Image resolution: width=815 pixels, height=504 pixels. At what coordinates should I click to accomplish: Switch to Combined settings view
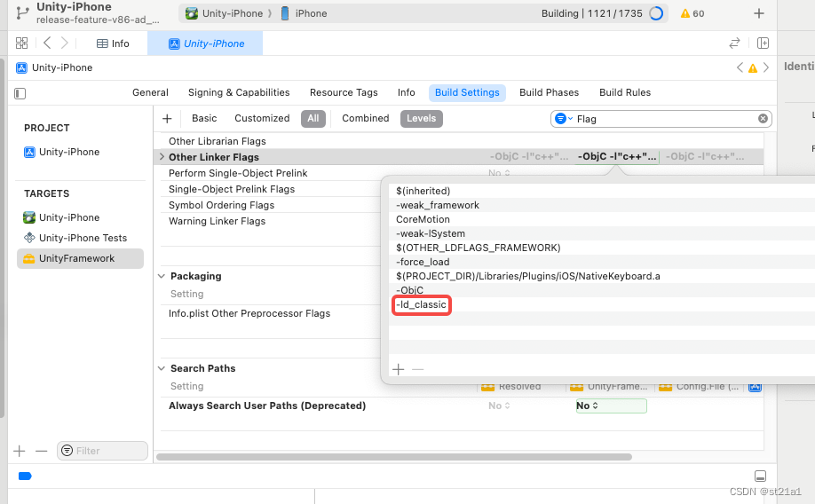(366, 119)
